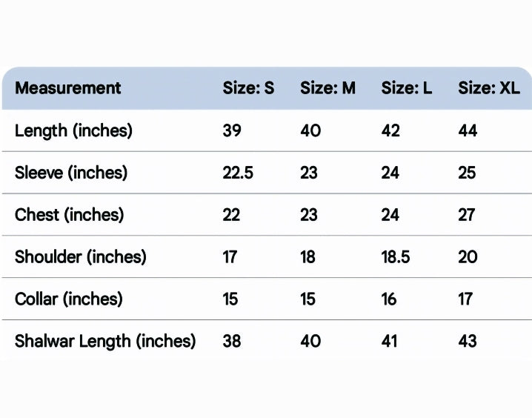Select the size L collar value 16
This screenshot has width=532, height=418.
[x=389, y=299]
